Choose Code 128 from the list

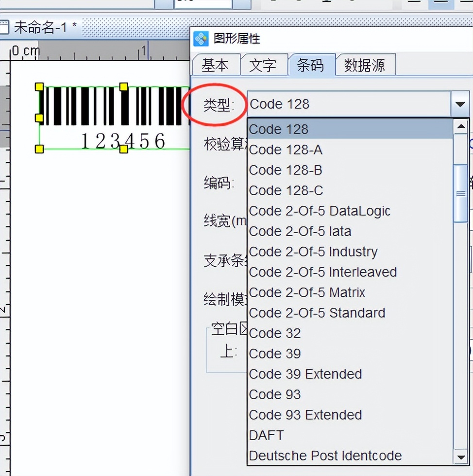pyautogui.click(x=350, y=129)
